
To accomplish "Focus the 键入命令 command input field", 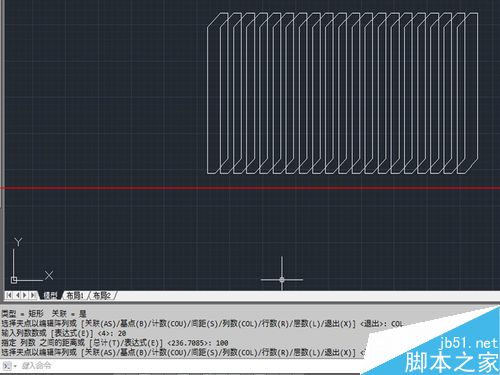I will tap(190, 366).
